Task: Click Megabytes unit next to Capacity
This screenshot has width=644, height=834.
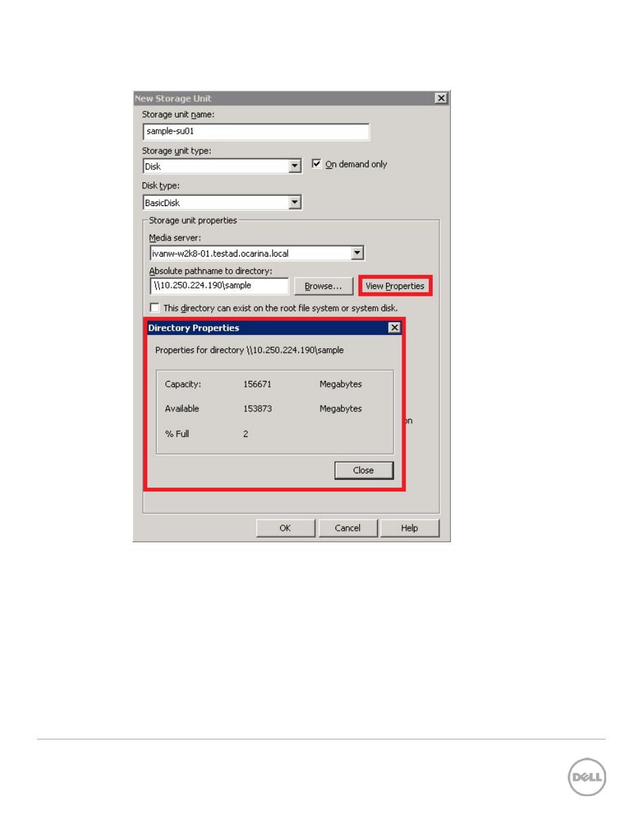Action: (341, 384)
